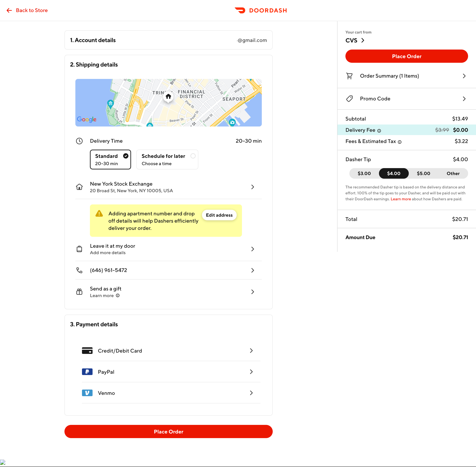This screenshot has width=476, height=467.
Task: Choose the $5.00 Dasher tip
Action: 423,173
